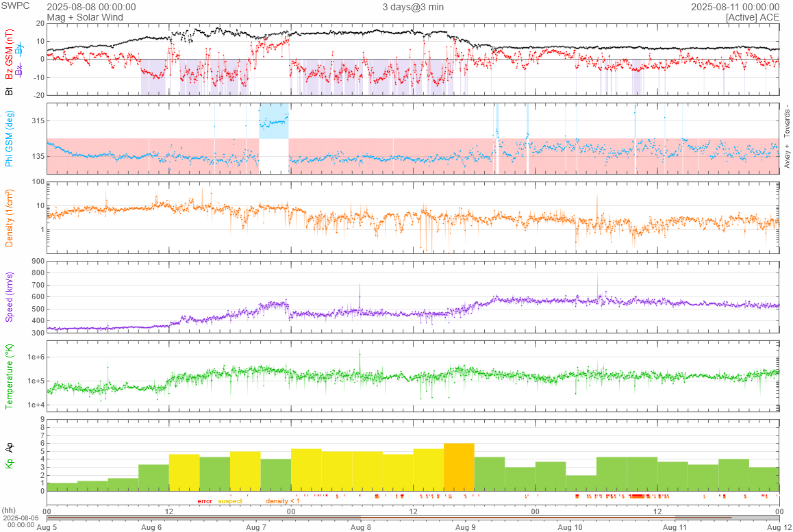Click Aug 10 on the bottom timeline
The width and height of the screenshot is (793, 532).
click(x=570, y=527)
